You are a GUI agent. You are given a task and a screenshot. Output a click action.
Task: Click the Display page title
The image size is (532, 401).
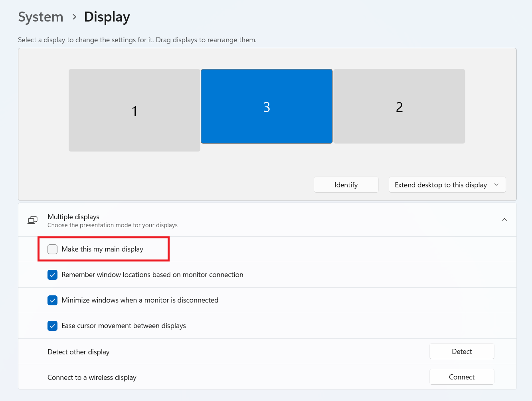pos(107,17)
